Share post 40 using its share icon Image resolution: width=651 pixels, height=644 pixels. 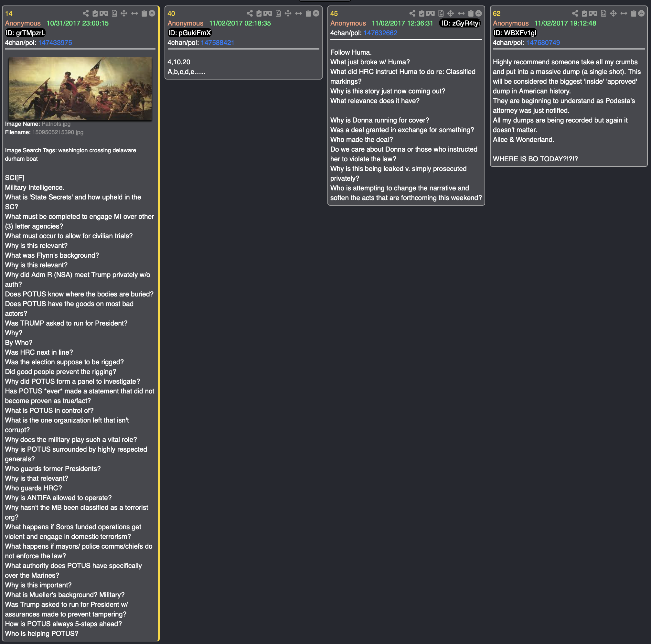(x=250, y=14)
